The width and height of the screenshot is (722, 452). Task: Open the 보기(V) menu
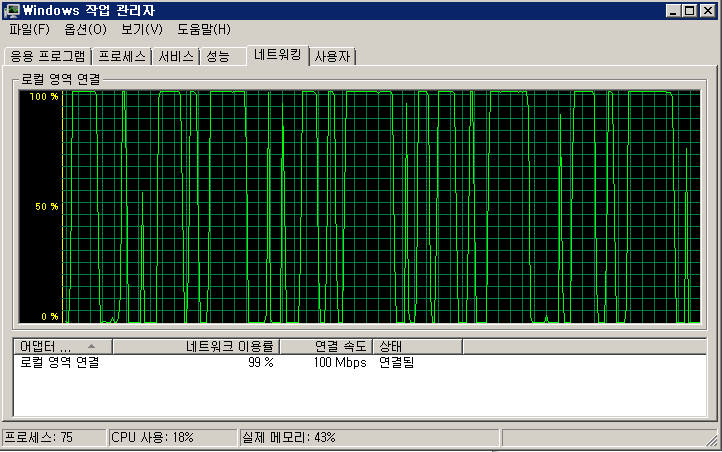point(142,29)
